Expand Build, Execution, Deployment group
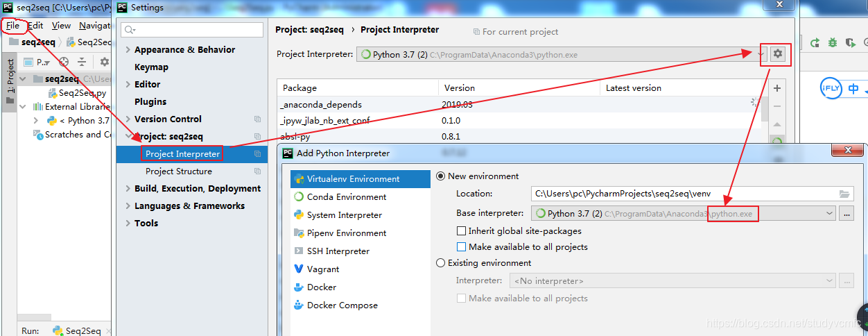The height and width of the screenshot is (336, 868). tap(128, 189)
